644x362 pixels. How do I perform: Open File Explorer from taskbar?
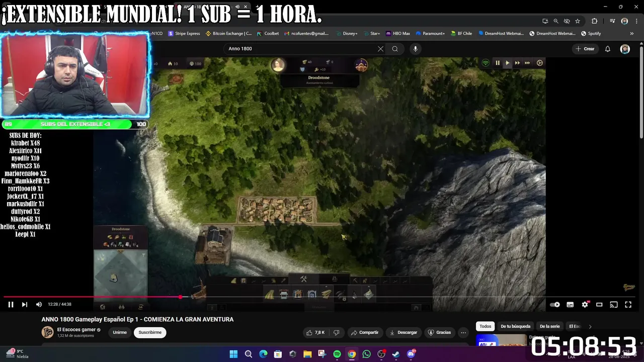point(307,354)
